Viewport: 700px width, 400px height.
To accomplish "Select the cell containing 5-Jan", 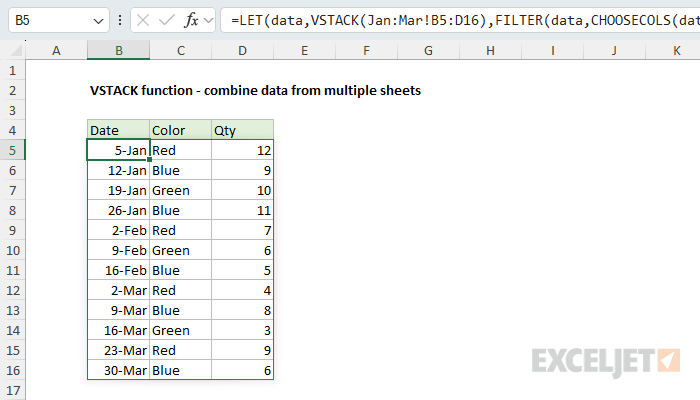I will pyautogui.click(x=118, y=150).
